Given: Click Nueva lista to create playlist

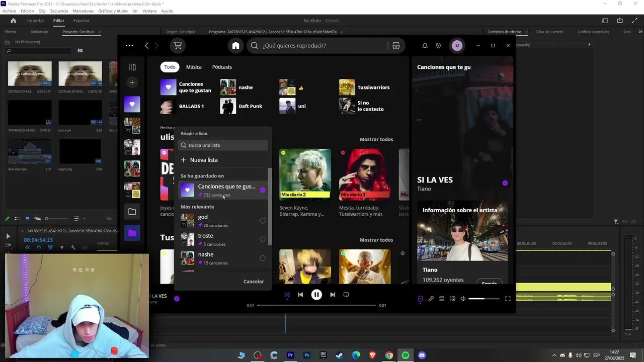Looking at the screenshot, I should [199, 160].
